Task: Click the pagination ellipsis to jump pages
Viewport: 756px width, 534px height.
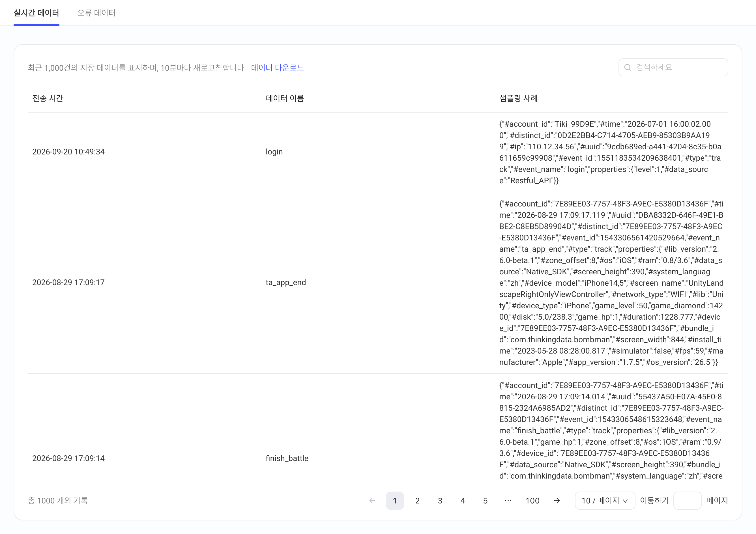Action: tap(508, 500)
